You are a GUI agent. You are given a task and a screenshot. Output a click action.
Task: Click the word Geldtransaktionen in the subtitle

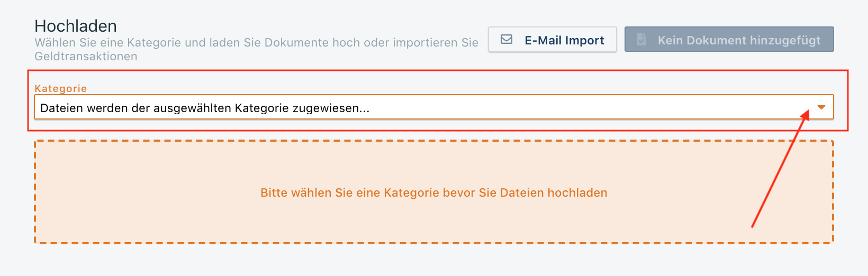[86, 57]
